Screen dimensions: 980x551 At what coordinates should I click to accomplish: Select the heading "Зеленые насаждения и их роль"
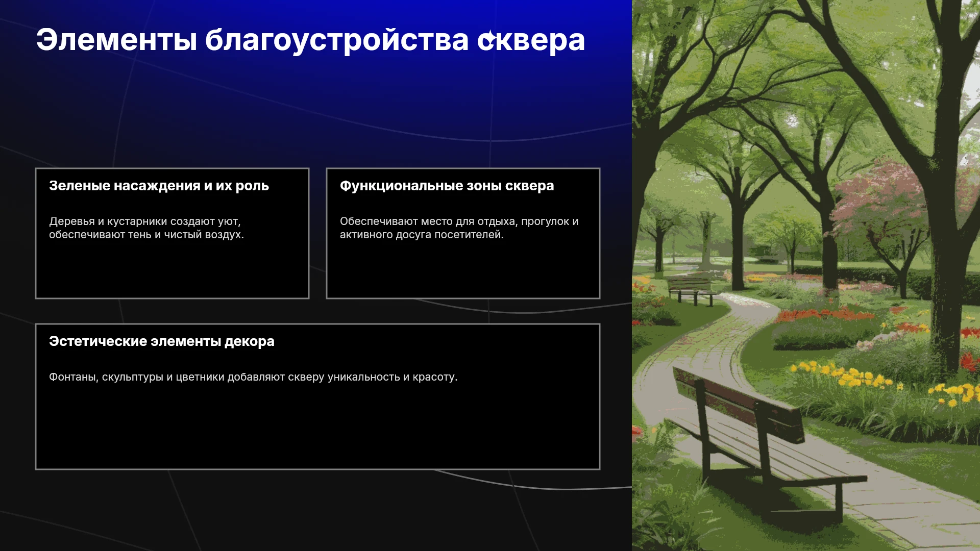point(159,186)
